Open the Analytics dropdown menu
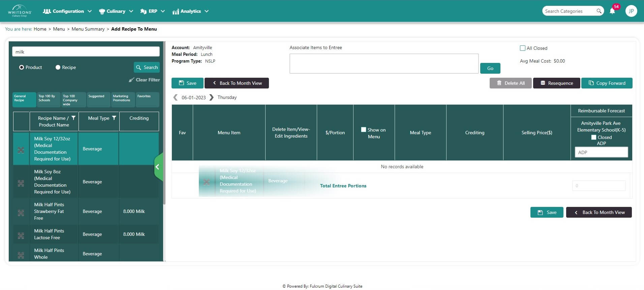The image size is (644, 290). [190, 11]
